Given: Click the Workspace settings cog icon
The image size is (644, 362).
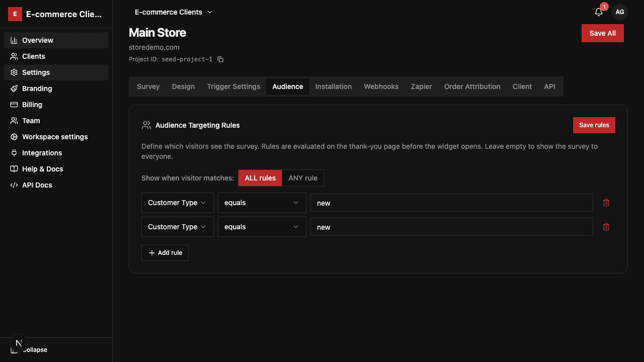Looking at the screenshot, I should point(14,137).
